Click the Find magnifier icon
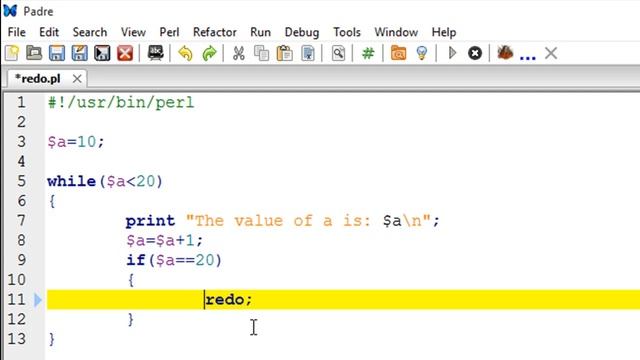This screenshot has height=360, width=640. click(338, 53)
